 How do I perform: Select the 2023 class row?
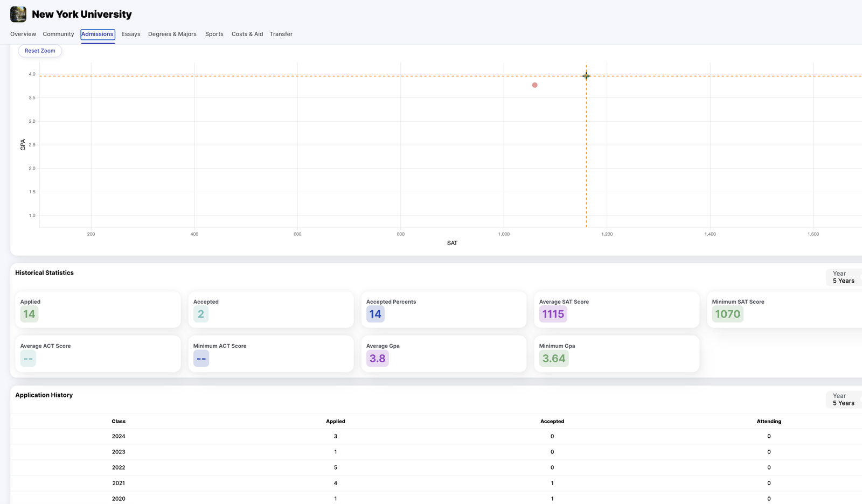coord(436,452)
